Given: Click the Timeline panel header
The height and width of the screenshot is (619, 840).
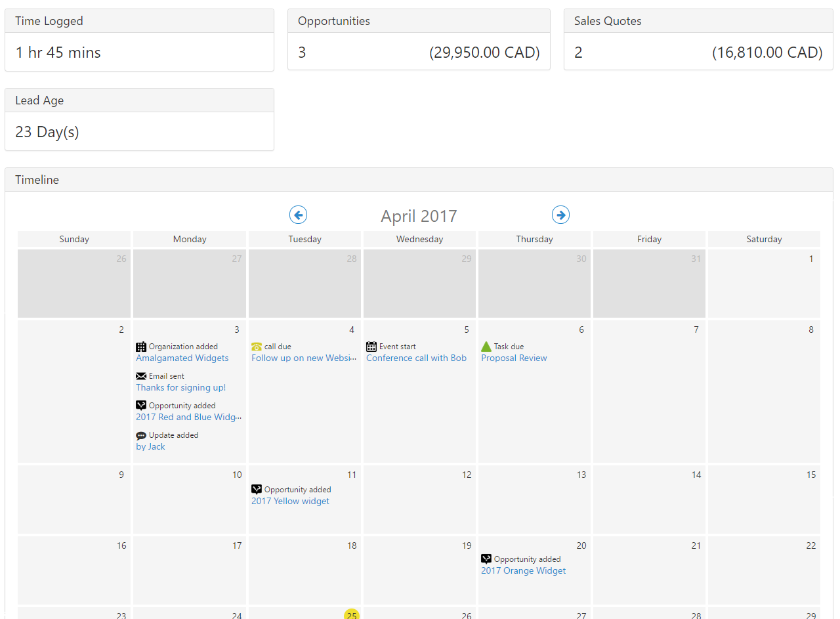Looking at the screenshot, I should 419,180.
